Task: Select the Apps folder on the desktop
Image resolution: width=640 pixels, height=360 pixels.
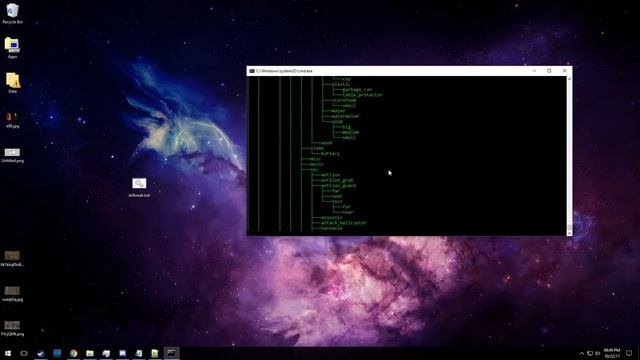Action: pos(12,48)
